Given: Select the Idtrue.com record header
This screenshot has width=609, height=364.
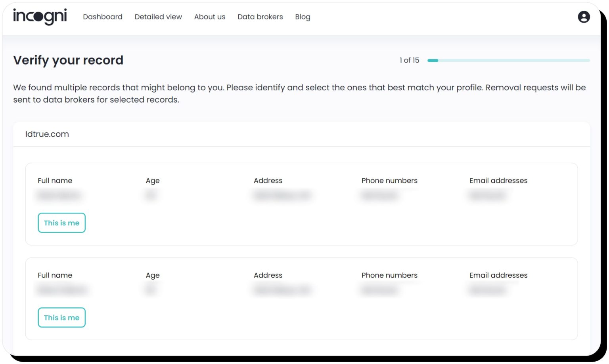Looking at the screenshot, I should click(47, 134).
